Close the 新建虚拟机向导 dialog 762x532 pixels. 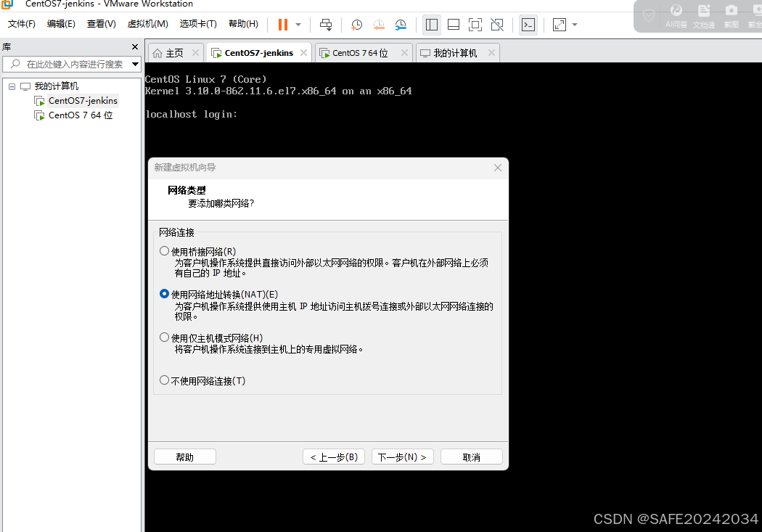point(498,168)
